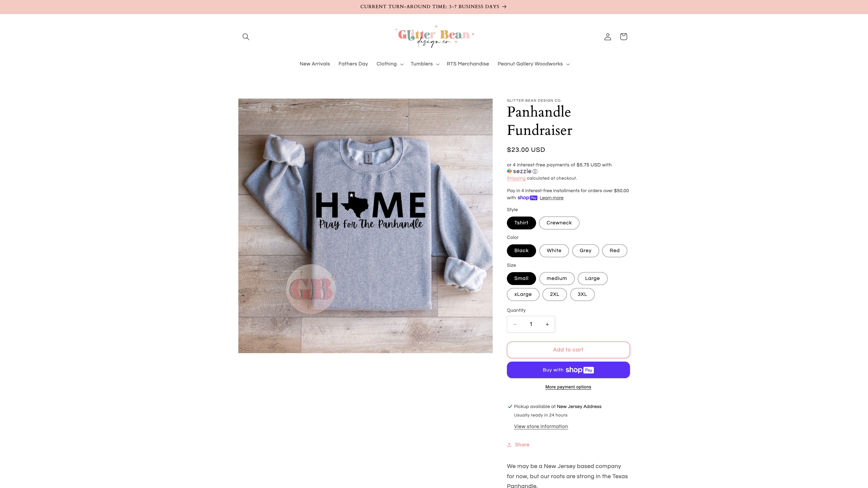Choose the medium size option
The width and height of the screenshot is (868, 488).
[557, 279]
